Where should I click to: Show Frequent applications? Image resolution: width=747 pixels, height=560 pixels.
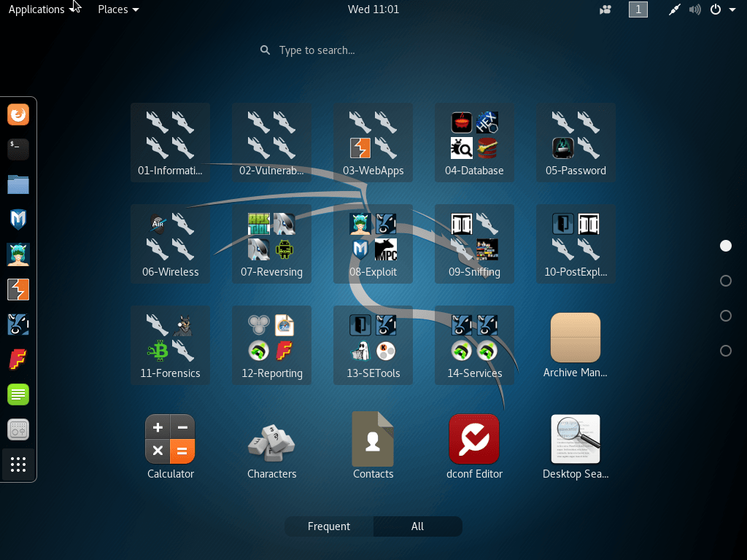[x=329, y=526]
